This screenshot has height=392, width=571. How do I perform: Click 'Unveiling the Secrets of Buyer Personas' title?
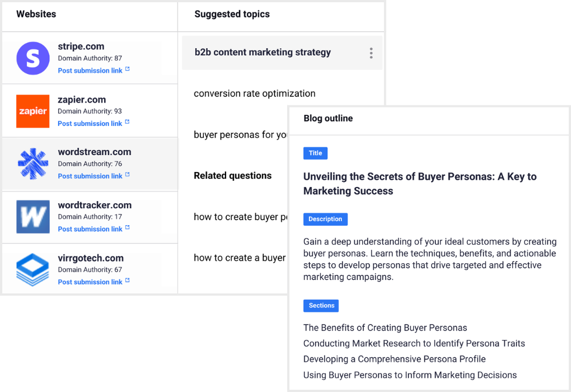click(x=420, y=184)
